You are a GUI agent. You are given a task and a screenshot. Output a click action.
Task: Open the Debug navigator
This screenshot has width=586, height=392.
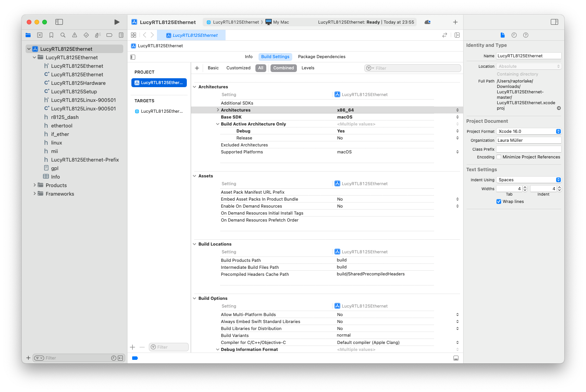point(98,35)
